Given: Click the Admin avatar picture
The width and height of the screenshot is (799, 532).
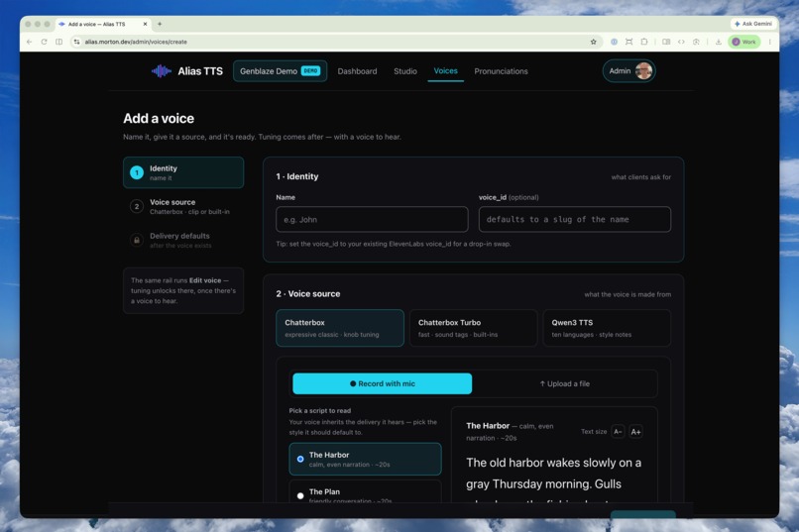Looking at the screenshot, I should tap(643, 70).
